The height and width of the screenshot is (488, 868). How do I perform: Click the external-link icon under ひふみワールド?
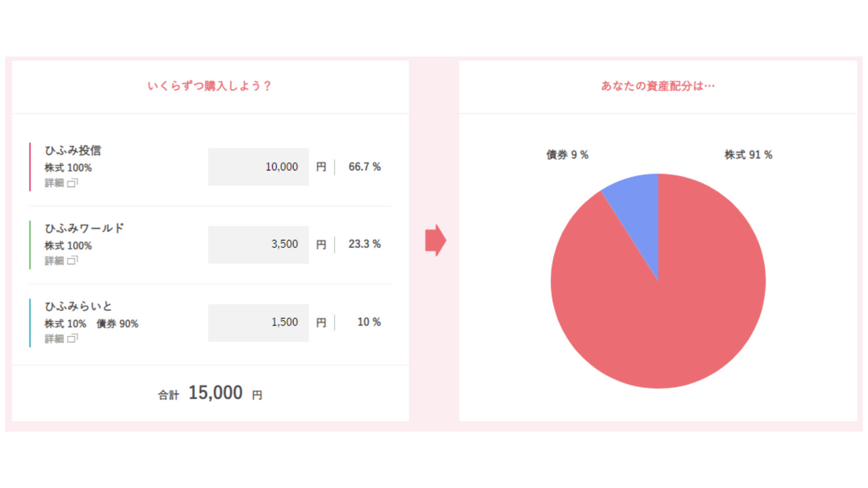point(72,260)
